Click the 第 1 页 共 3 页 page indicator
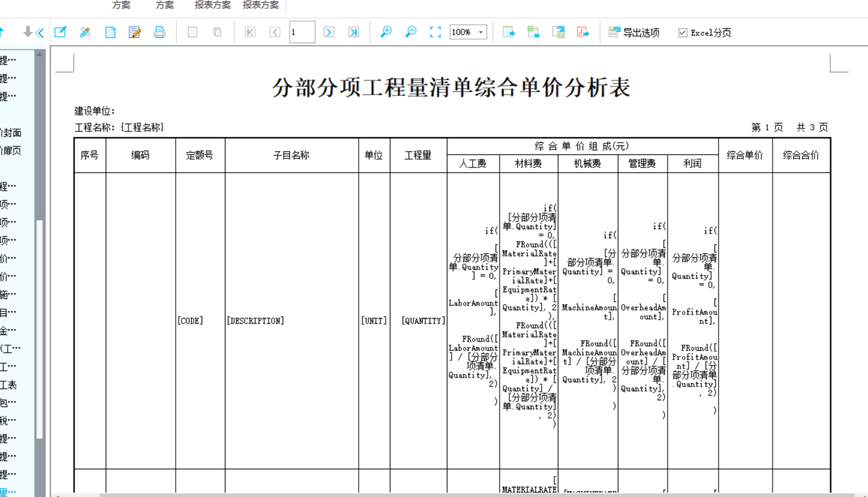This screenshot has width=868, height=497. [x=789, y=127]
